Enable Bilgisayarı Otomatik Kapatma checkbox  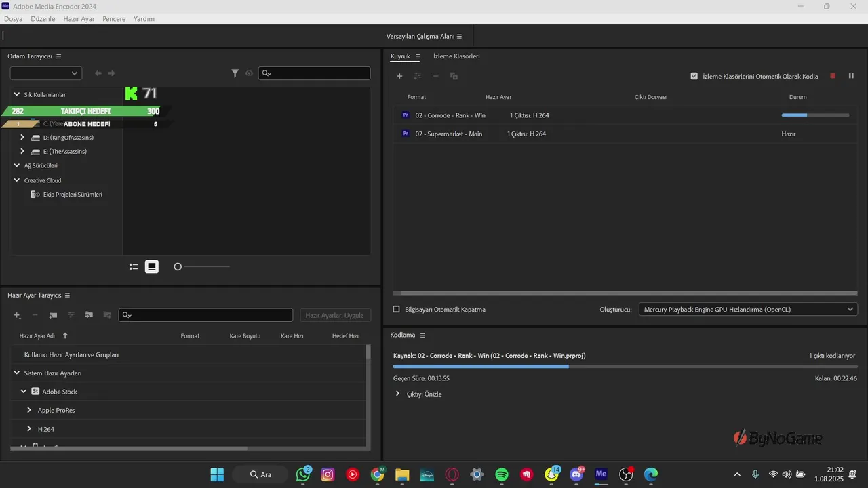(x=397, y=310)
